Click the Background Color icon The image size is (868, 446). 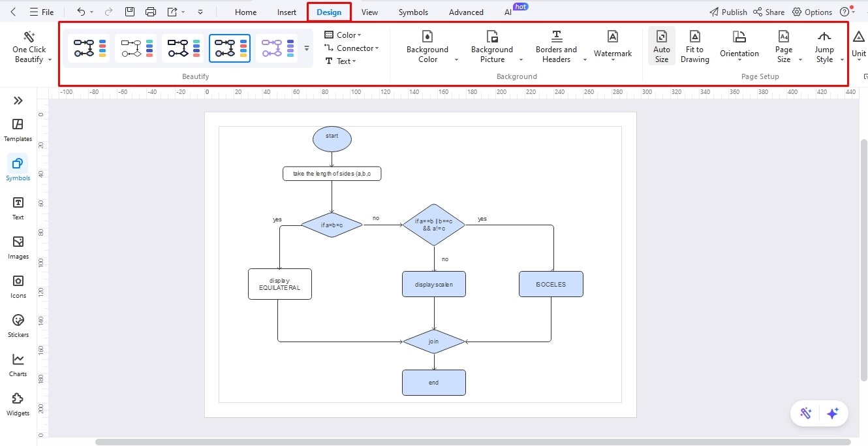pos(427,37)
